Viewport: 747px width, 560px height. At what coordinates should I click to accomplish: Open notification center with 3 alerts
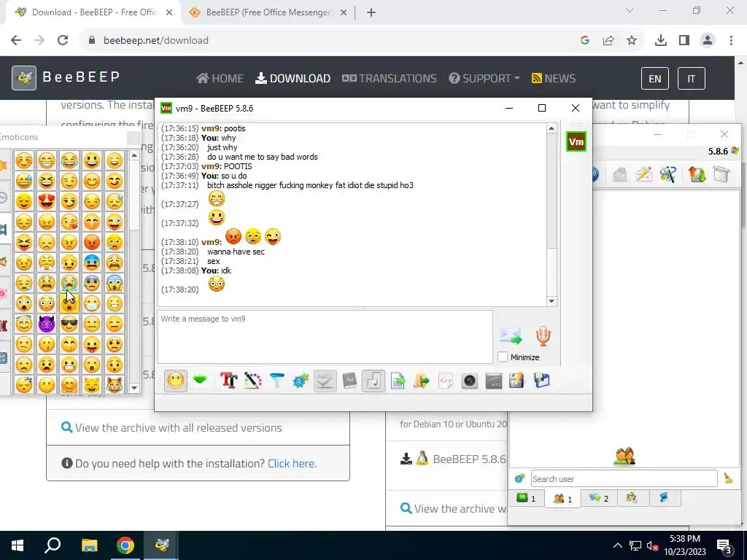click(724, 545)
